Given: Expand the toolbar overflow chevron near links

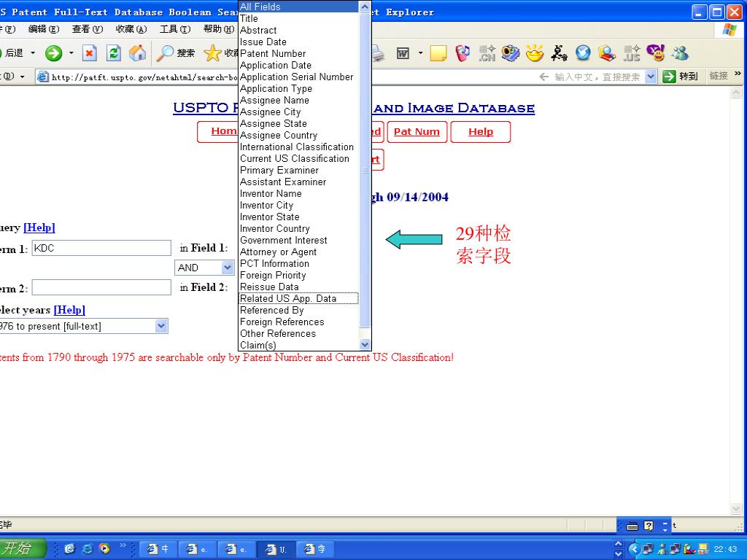Looking at the screenshot, I should click(738, 74).
